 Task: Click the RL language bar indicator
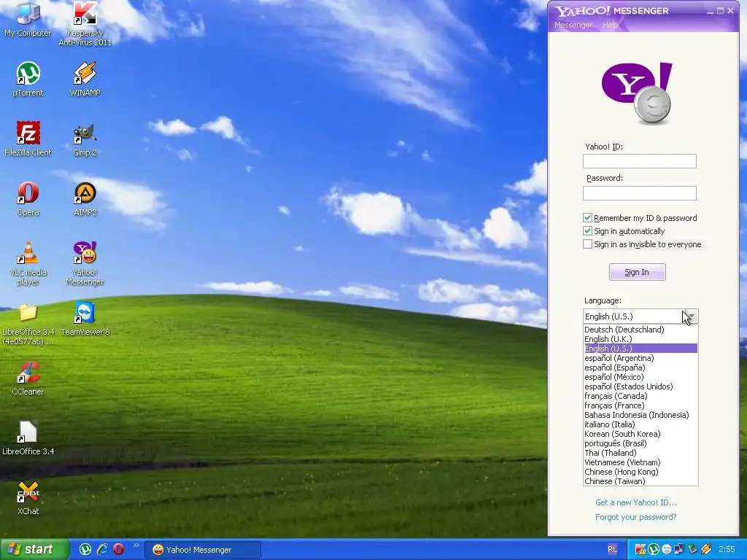coord(612,549)
